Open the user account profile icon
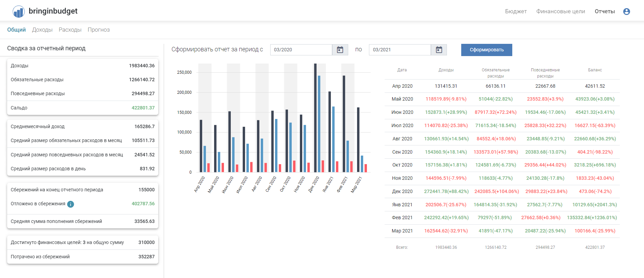 coord(627,12)
